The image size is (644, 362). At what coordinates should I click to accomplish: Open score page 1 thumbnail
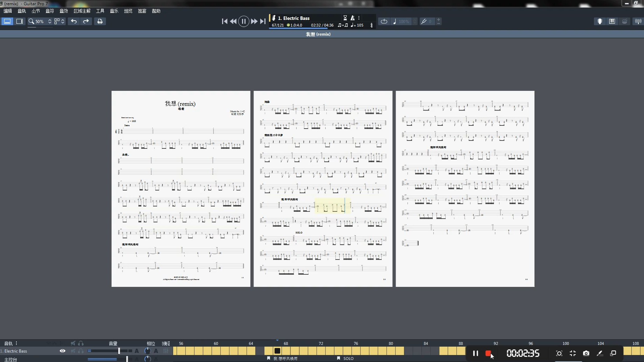tap(181, 189)
